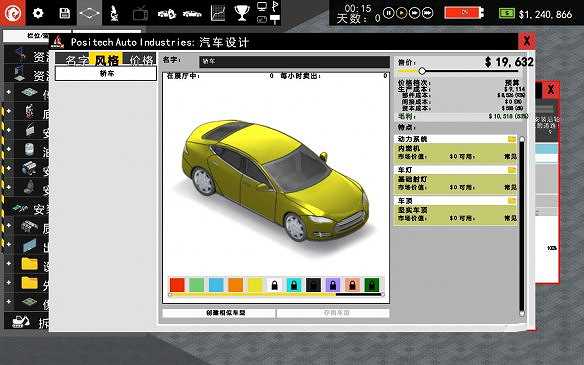Viewport: 584px width, 365px height.
Task: Select the car door item in sidebar
Action: point(29,130)
